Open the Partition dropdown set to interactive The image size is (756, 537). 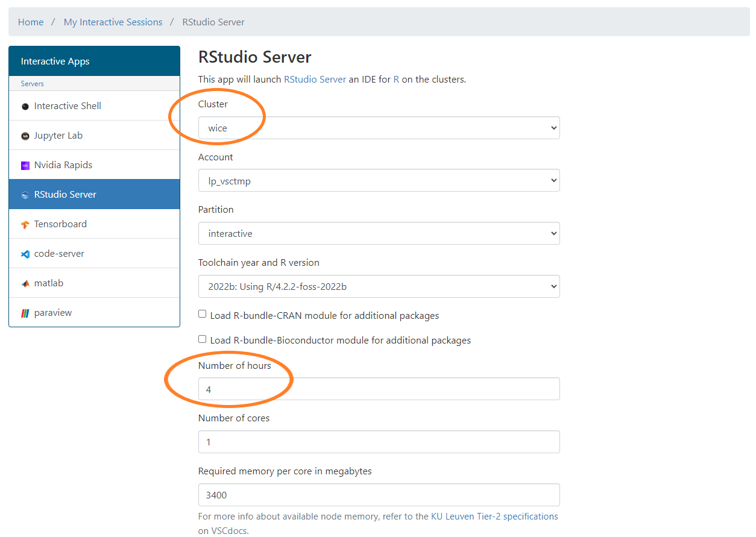pyautogui.click(x=379, y=233)
